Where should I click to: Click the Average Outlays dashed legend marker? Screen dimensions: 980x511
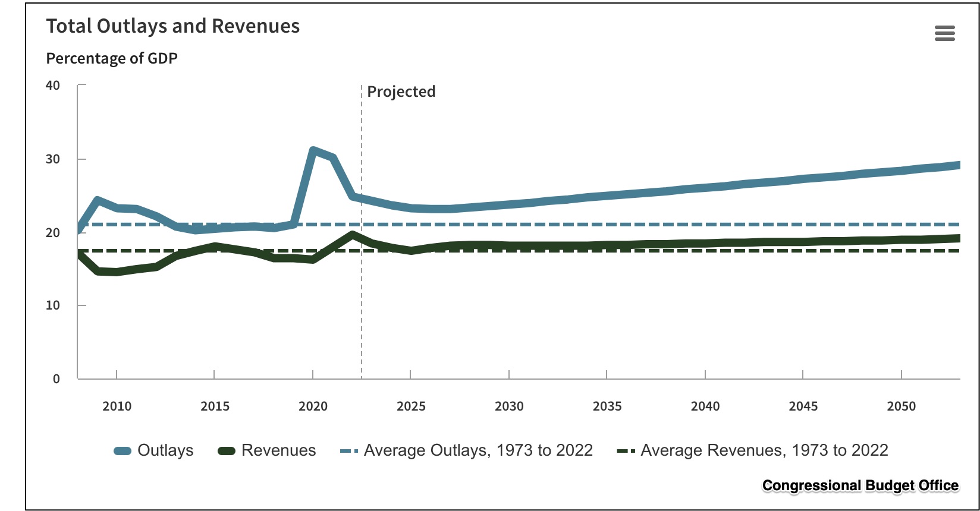[349, 451]
